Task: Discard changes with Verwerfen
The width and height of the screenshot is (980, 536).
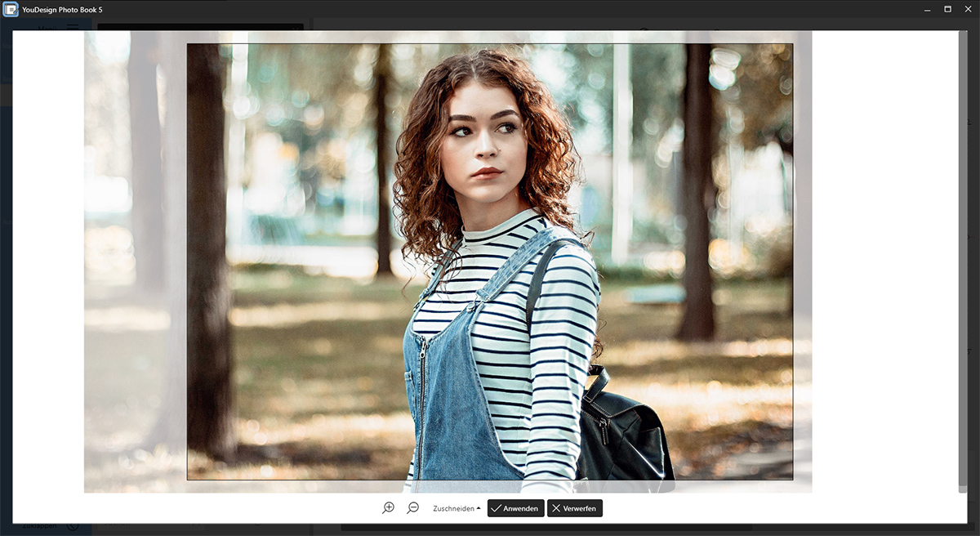Action: [575, 508]
